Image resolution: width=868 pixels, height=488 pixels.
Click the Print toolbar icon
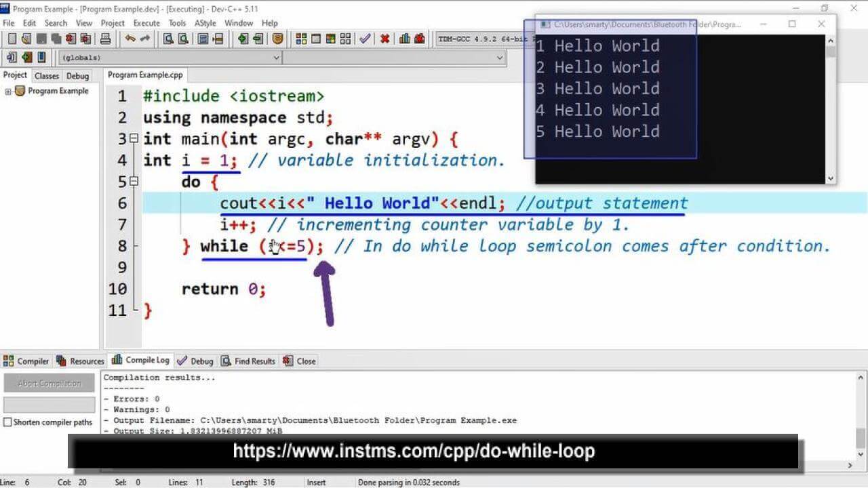point(105,39)
